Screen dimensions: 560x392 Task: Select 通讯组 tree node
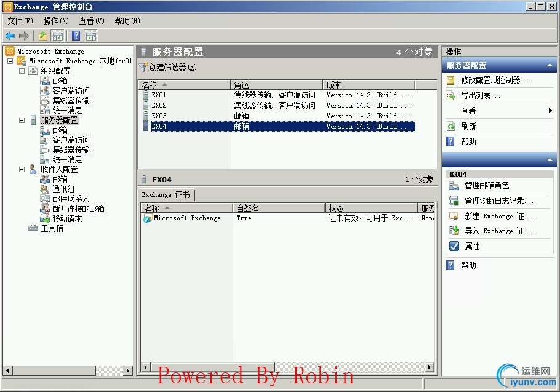pyautogui.click(x=63, y=189)
